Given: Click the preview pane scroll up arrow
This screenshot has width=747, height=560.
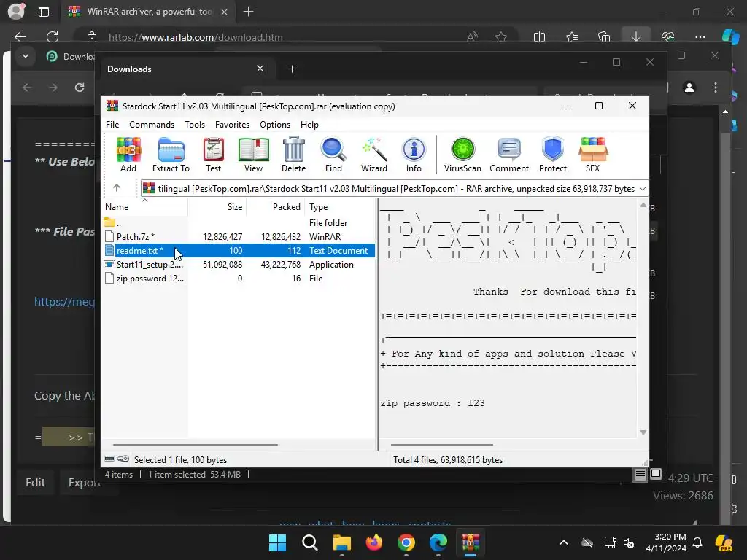Looking at the screenshot, I should 643,205.
